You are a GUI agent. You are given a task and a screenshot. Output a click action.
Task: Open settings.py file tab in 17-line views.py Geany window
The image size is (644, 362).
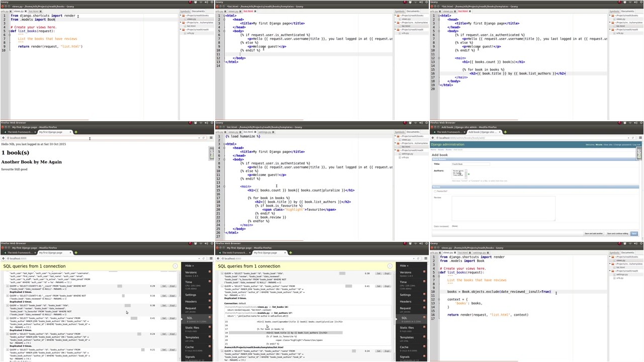coord(479,252)
